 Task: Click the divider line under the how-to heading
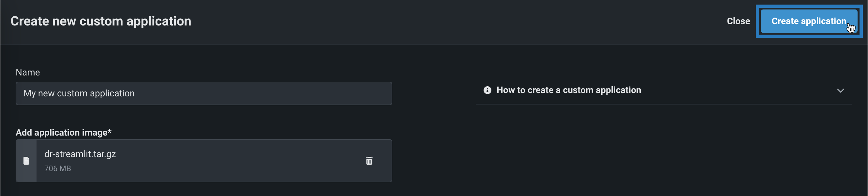[x=664, y=104]
